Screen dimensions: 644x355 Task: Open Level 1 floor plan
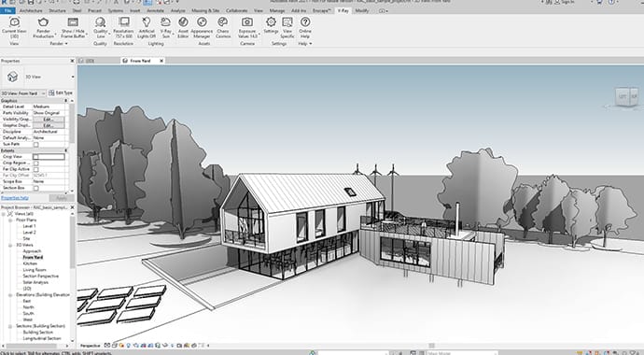pyautogui.click(x=29, y=226)
